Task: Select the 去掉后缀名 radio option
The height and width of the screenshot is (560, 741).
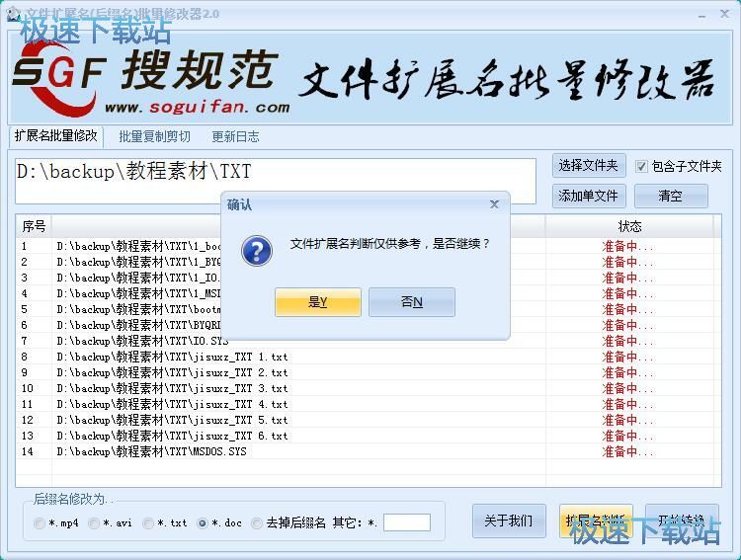Action: (x=257, y=523)
